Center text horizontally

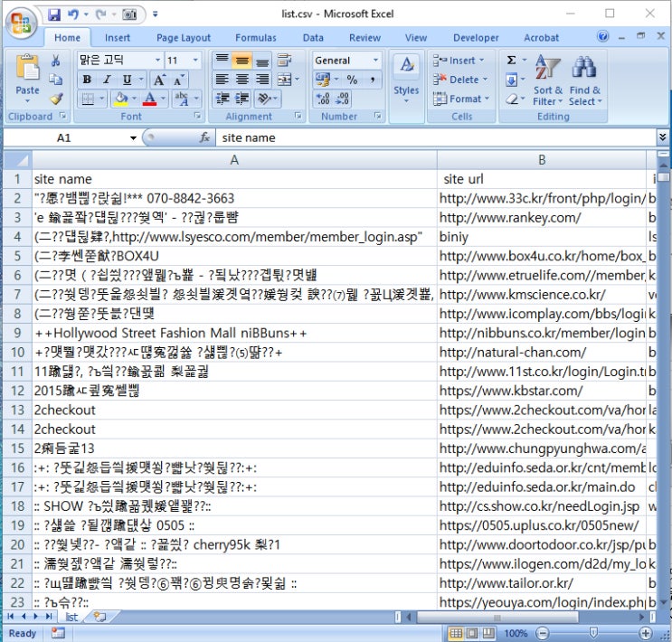[242, 80]
